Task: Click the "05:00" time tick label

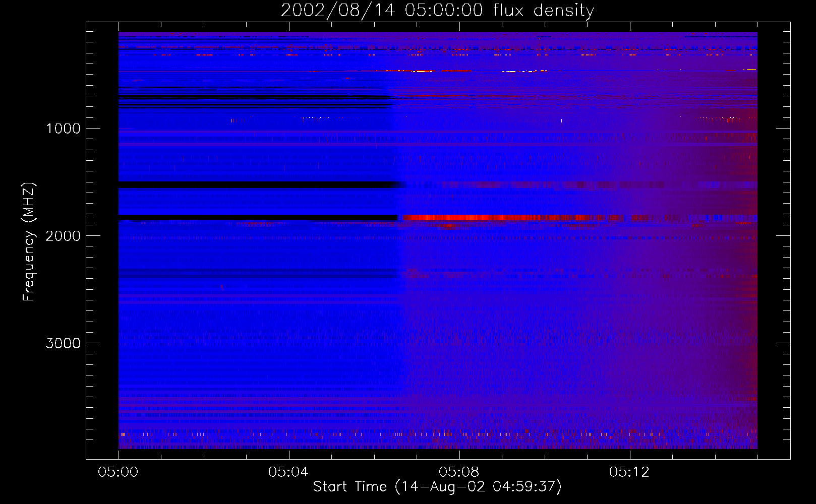Action: click(118, 472)
